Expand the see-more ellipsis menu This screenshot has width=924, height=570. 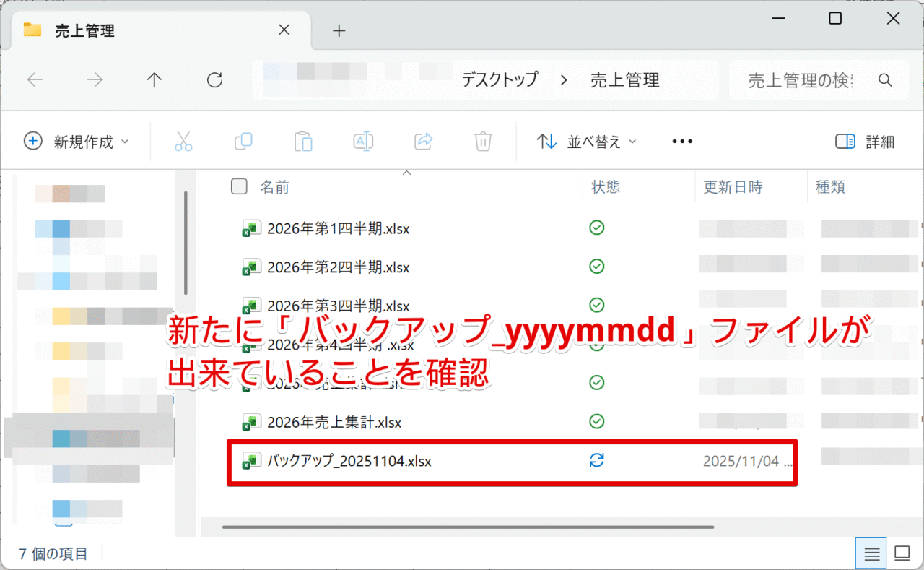pyautogui.click(x=681, y=141)
